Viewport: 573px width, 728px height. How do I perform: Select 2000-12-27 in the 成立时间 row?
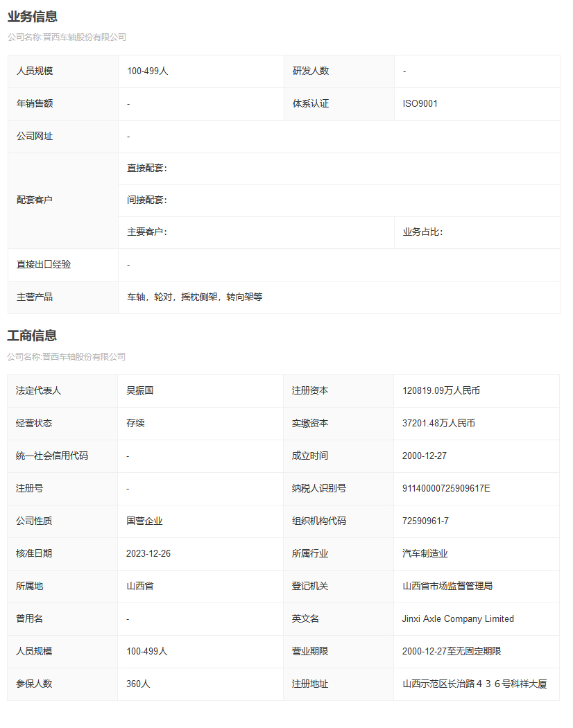pyautogui.click(x=425, y=456)
